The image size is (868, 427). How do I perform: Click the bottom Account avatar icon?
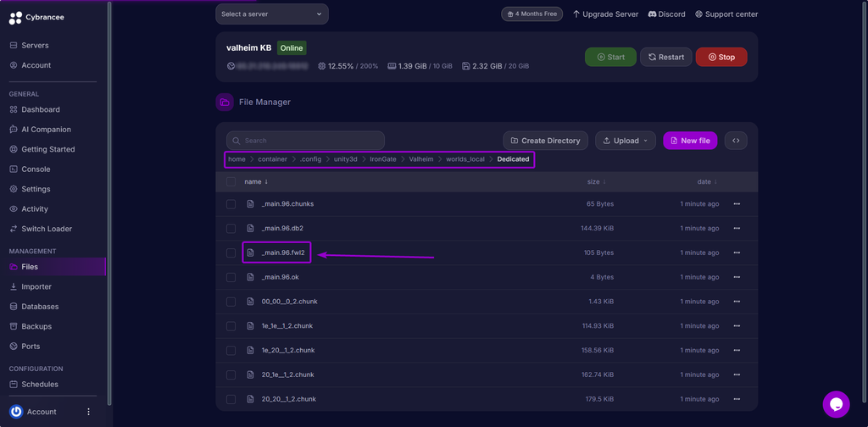pyautogui.click(x=16, y=412)
